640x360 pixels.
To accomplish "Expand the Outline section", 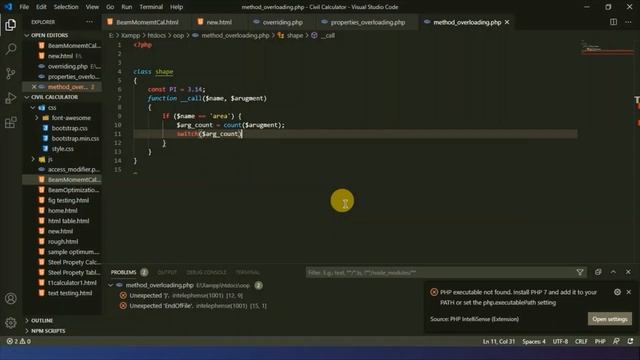I will 27,320.
